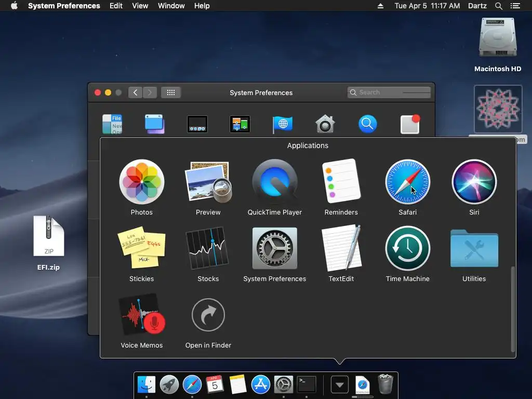Launch TextEdit from the Applications stack
Image resolution: width=532 pixels, height=399 pixels.
coord(341,248)
